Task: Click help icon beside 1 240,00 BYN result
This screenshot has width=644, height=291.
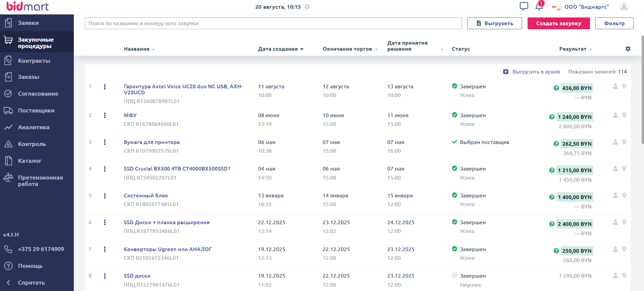Action: coord(552,117)
